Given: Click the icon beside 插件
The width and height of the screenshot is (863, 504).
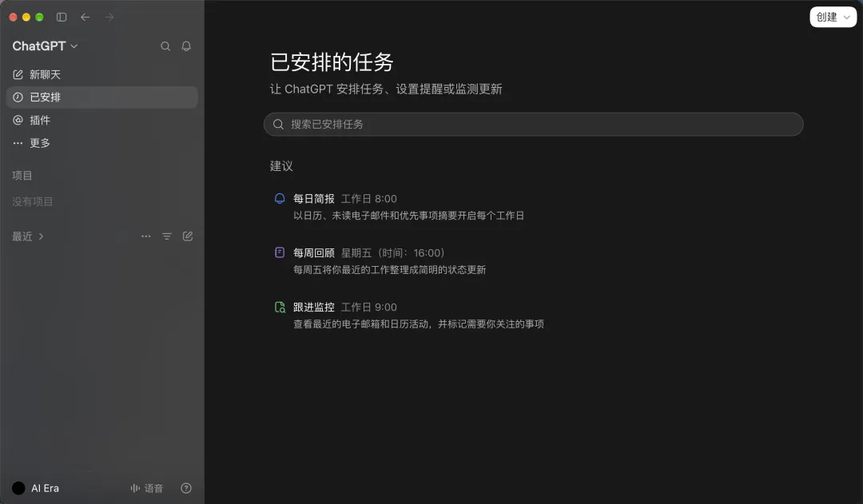Looking at the screenshot, I should click(18, 120).
